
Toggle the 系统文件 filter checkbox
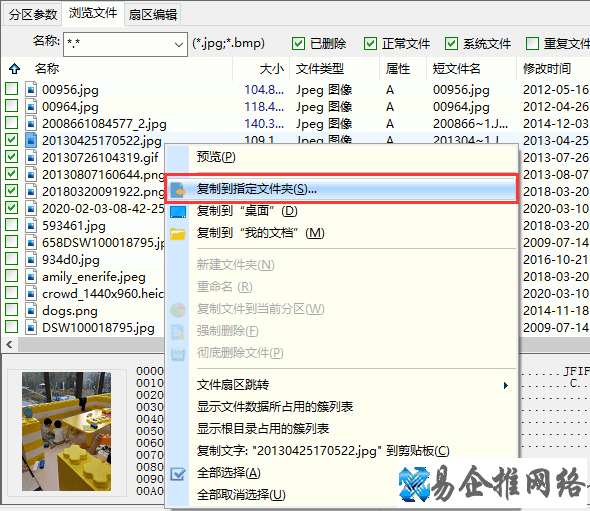[x=451, y=44]
